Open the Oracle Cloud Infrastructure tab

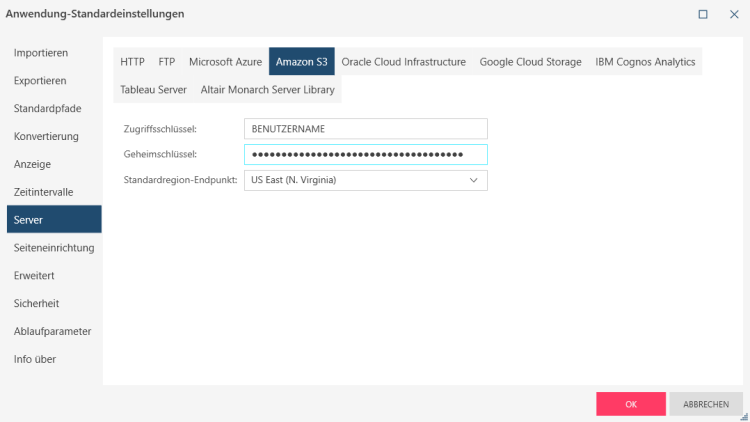point(403,62)
